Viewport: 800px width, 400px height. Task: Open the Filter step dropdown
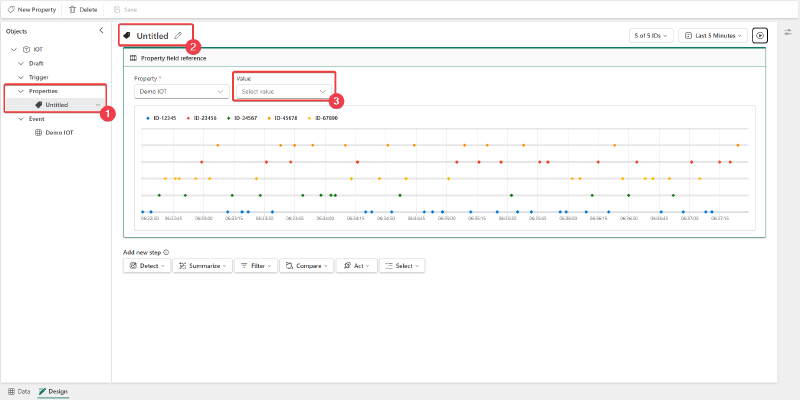(x=256, y=266)
